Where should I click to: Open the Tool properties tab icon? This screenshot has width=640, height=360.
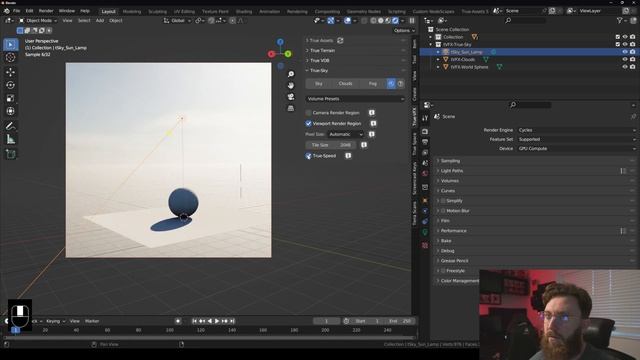[x=425, y=118]
